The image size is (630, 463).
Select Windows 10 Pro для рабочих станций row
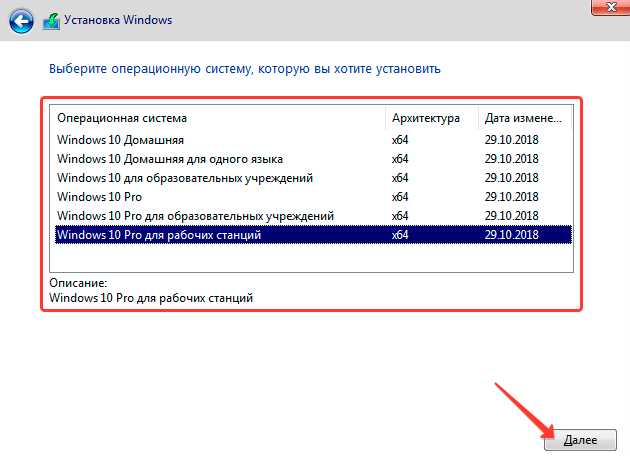click(313, 235)
